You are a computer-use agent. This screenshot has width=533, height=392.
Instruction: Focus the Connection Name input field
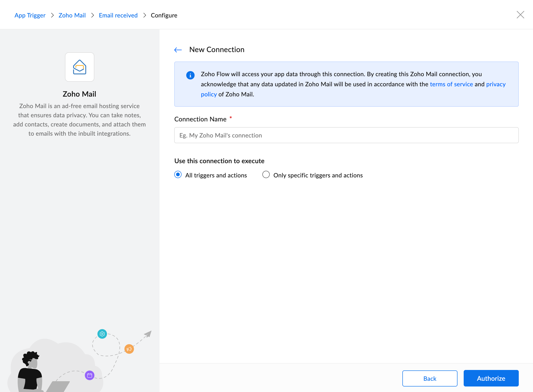click(346, 135)
